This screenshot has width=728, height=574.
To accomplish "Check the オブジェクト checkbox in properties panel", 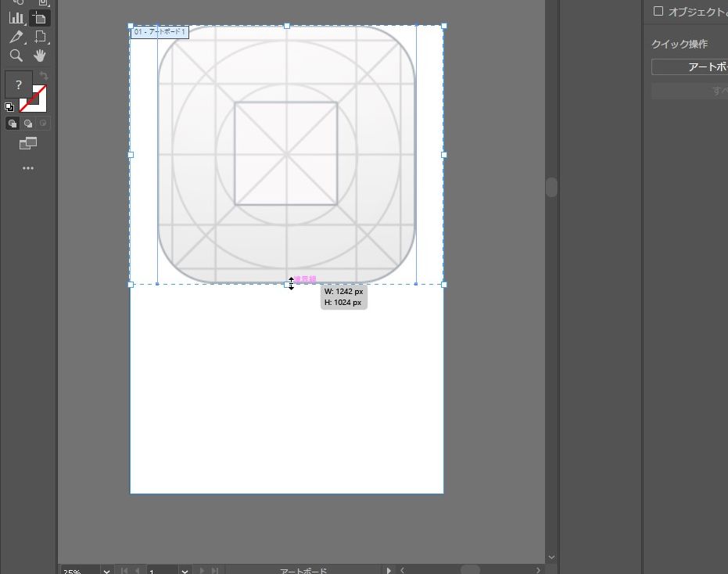I will tap(658, 11).
